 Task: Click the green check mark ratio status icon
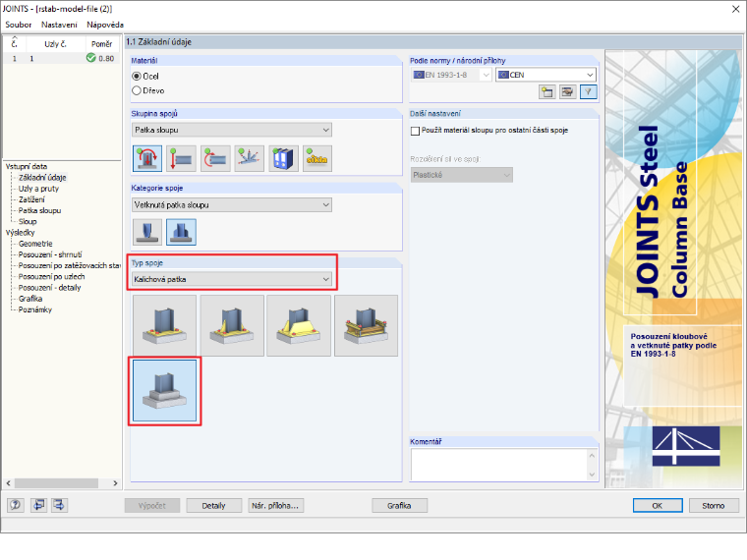[91, 58]
